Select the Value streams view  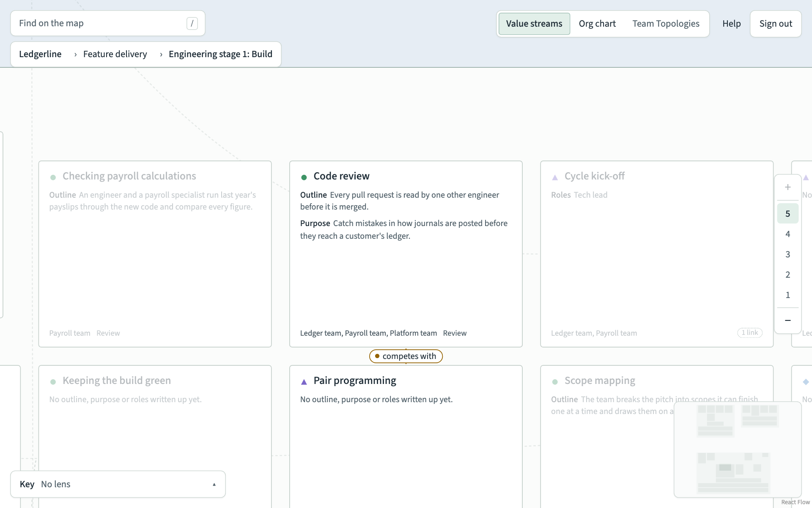(x=534, y=24)
